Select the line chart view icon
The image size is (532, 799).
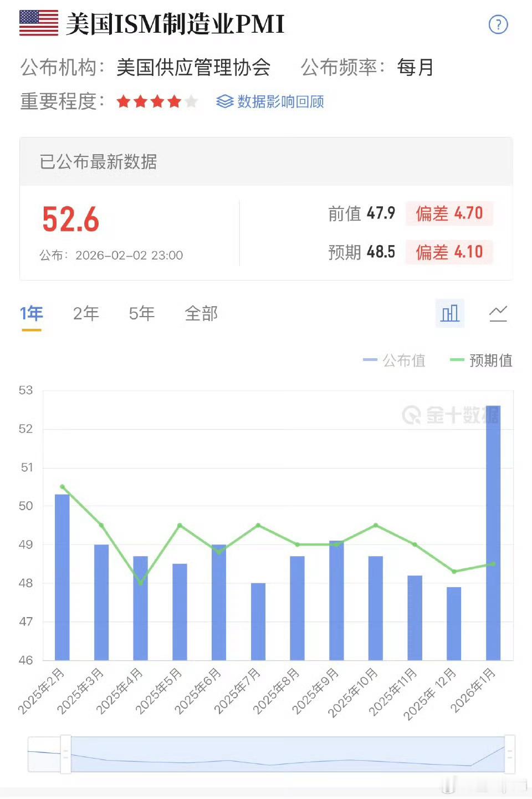click(x=498, y=313)
